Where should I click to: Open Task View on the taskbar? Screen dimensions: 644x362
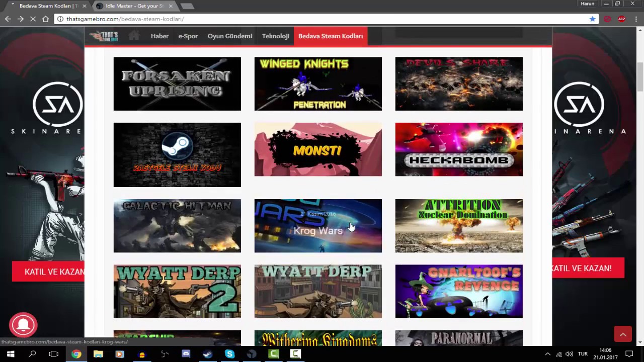tap(54, 354)
